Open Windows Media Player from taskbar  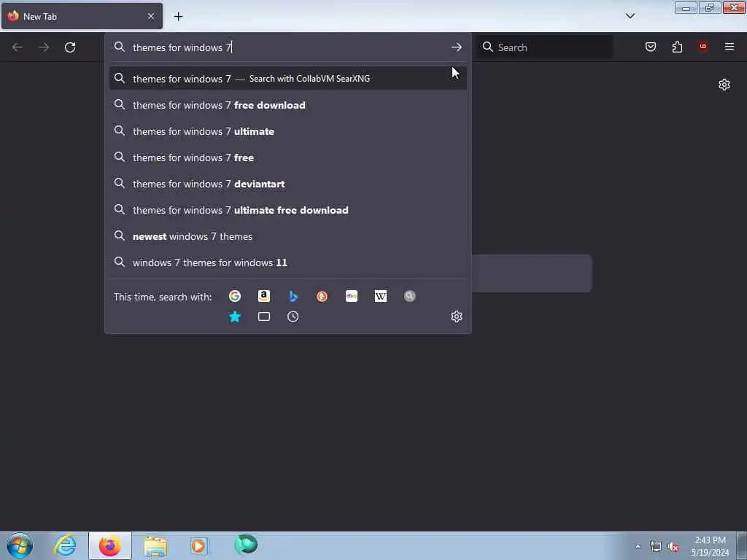[x=200, y=545]
